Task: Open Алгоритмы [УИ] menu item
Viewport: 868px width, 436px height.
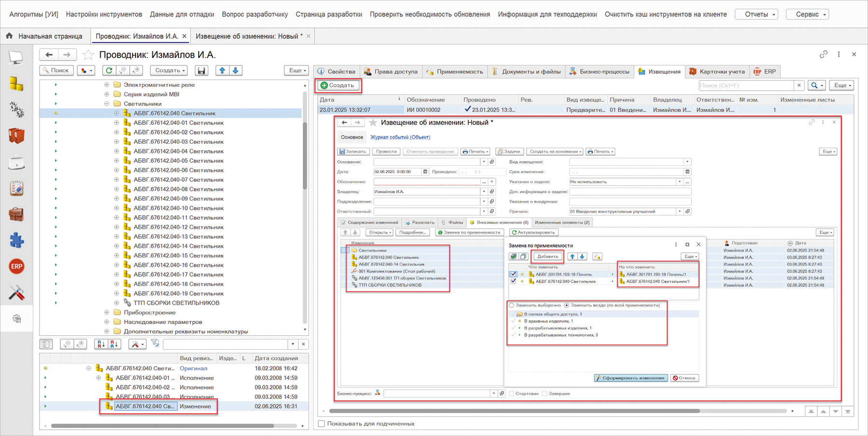Action: click(x=34, y=14)
